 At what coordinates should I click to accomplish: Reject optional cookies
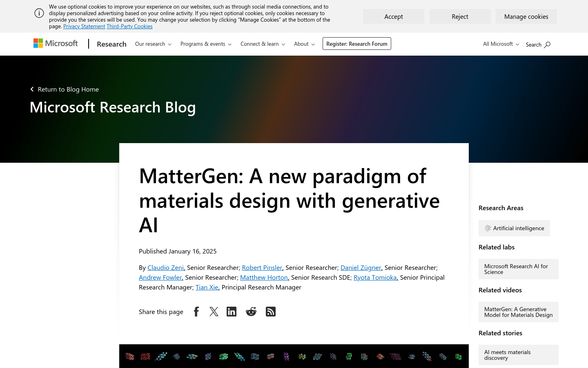pos(460,16)
